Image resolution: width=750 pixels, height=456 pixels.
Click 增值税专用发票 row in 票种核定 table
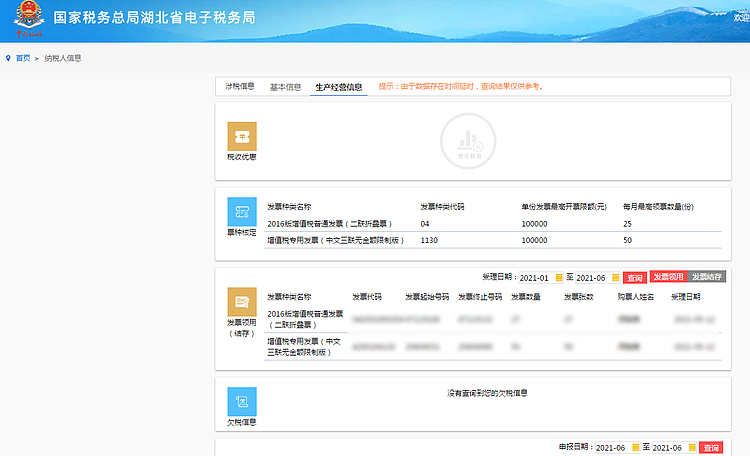point(493,240)
